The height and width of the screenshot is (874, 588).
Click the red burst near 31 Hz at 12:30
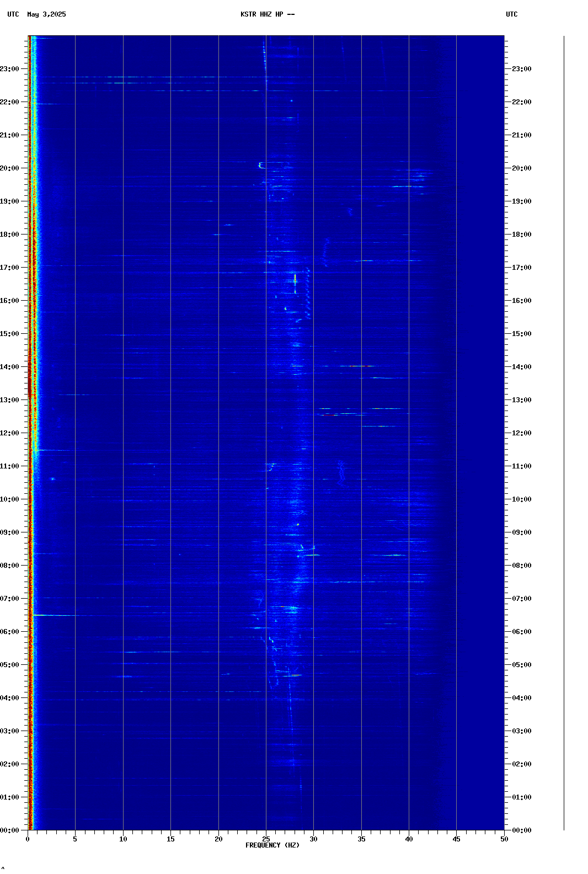click(x=329, y=414)
